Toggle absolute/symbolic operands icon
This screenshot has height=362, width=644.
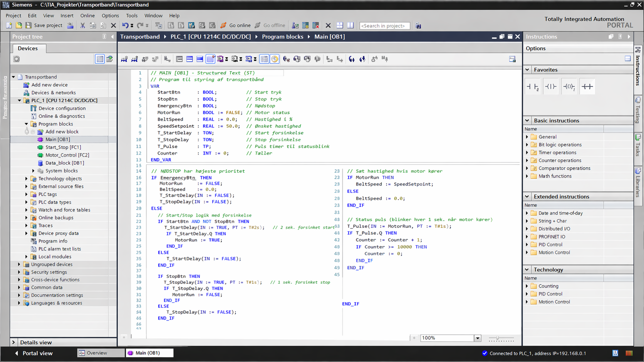pos(264,59)
